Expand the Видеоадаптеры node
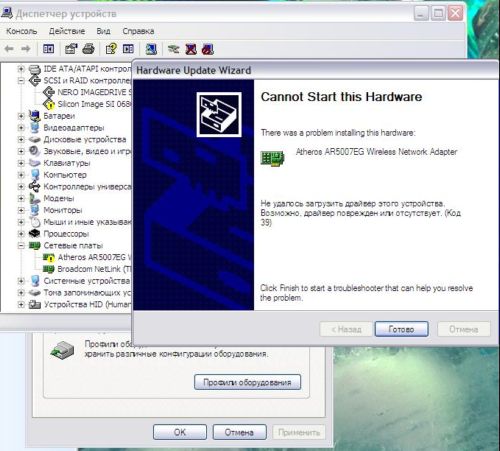The width and height of the screenshot is (500, 451). point(21,128)
